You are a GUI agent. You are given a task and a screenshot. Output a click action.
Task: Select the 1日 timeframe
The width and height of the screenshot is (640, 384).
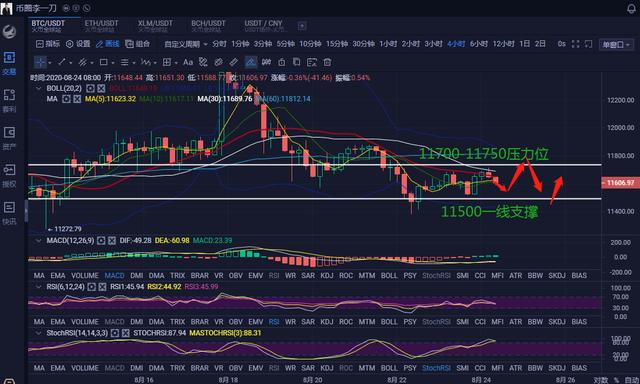(x=524, y=44)
